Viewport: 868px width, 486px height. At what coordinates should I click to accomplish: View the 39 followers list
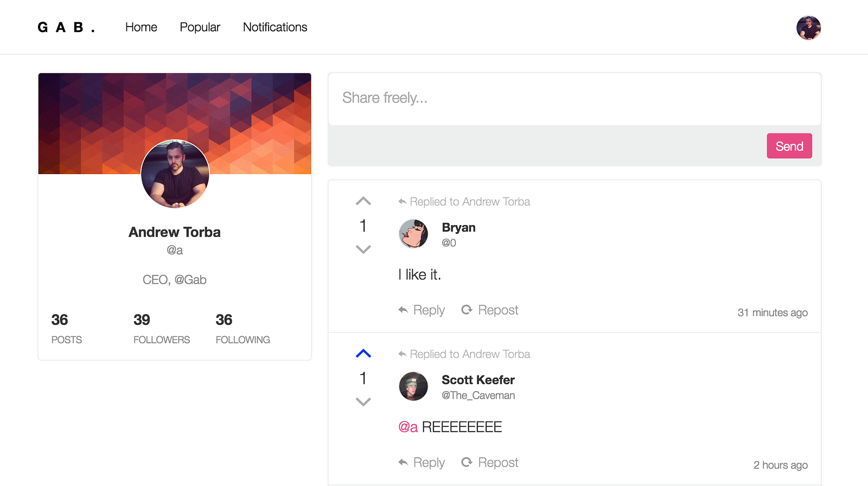click(162, 329)
